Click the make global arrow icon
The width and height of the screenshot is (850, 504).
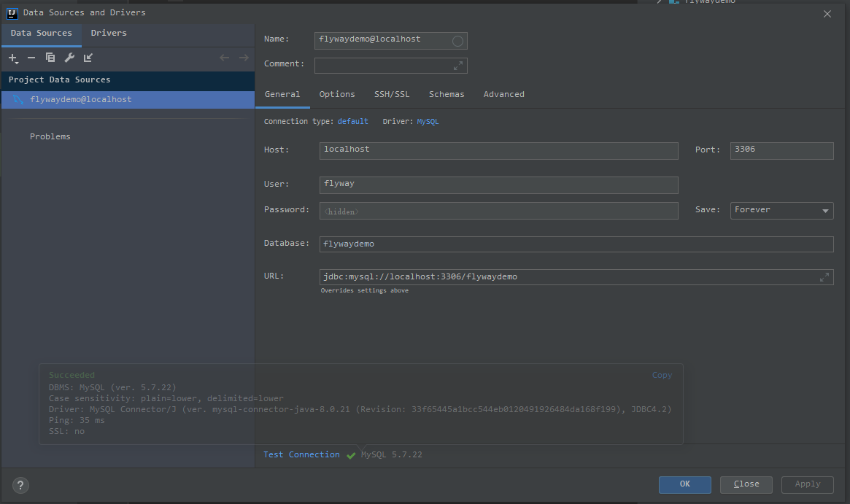point(88,58)
